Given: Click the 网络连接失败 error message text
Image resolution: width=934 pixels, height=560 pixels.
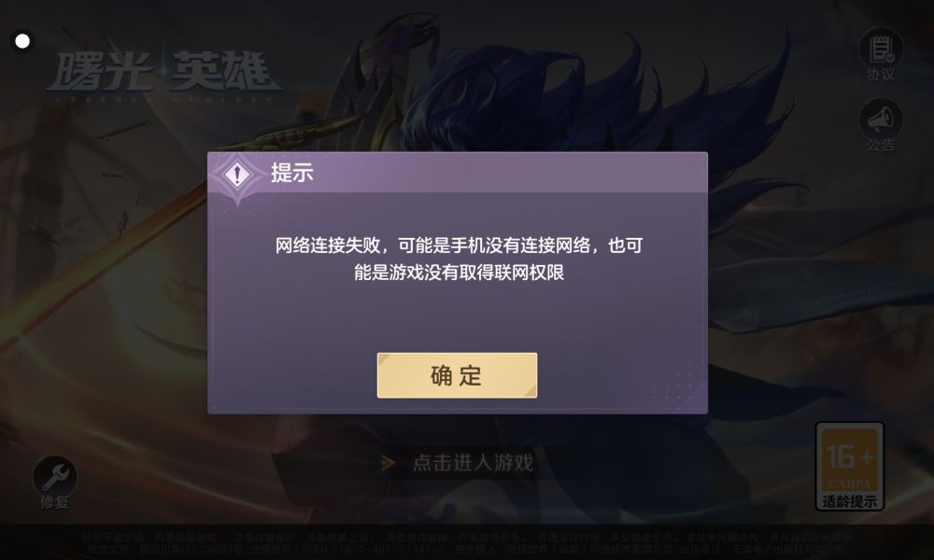Looking at the screenshot, I should tap(459, 259).
